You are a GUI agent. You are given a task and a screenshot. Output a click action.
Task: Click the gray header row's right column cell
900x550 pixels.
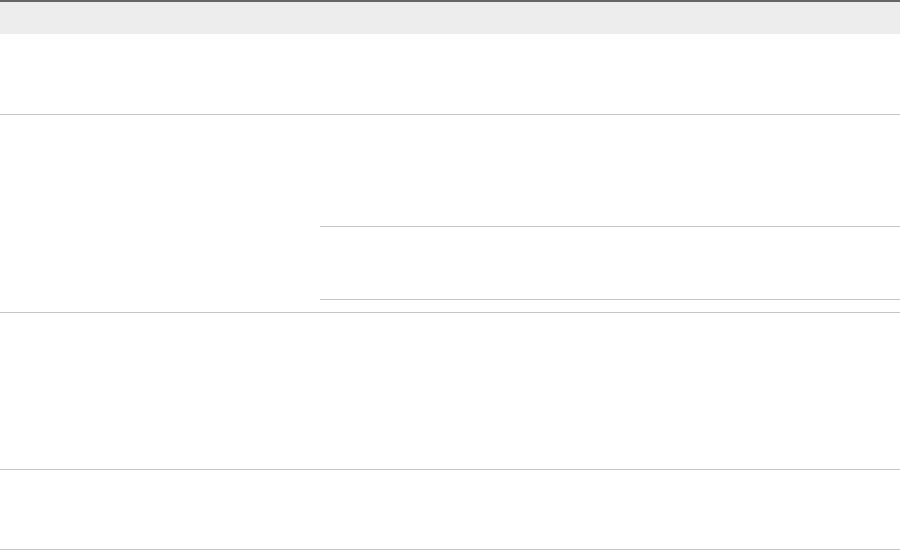point(608,18)
